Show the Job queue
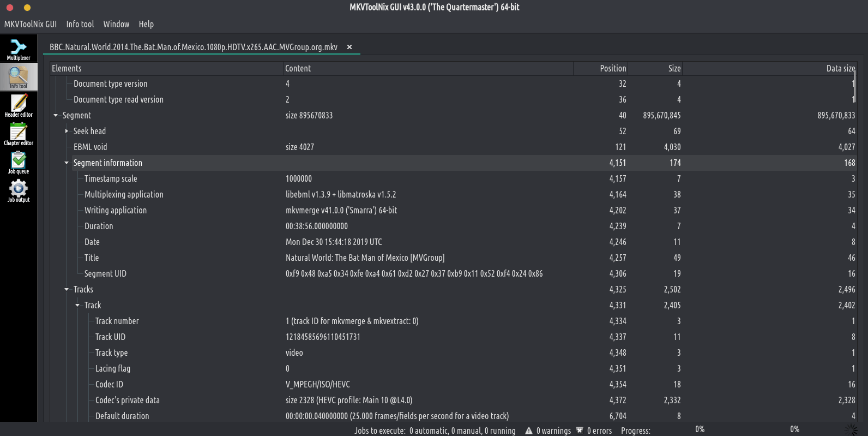The height and width of the screenshot is (436, 868). tap(19, 163)
